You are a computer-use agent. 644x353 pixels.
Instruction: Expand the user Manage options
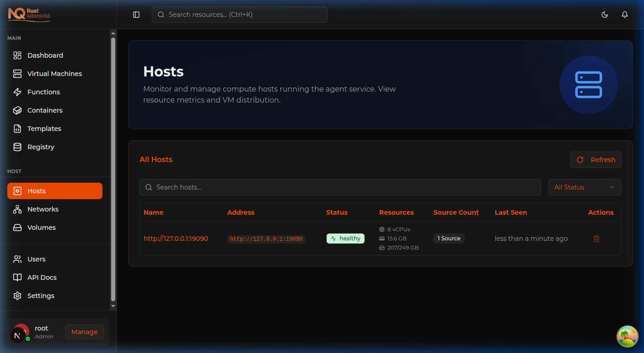pyautogui.click(x=84, y=332)
